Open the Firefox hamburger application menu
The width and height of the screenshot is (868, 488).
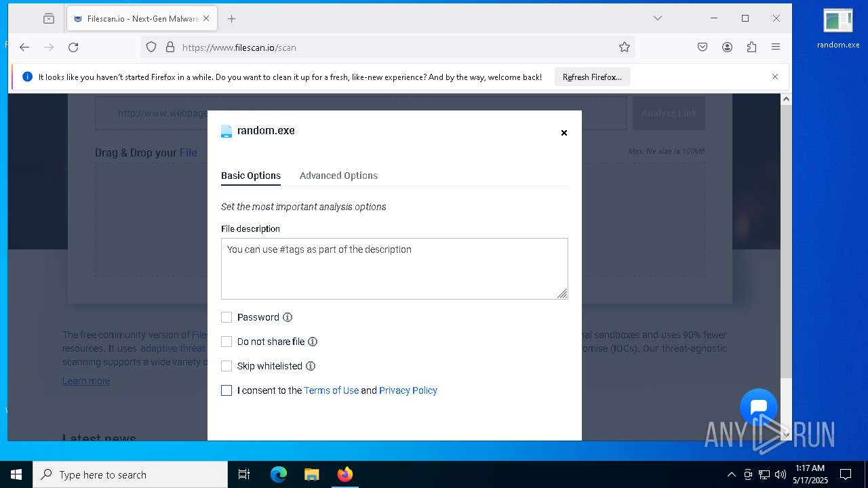pyautogui.click(x=776, y=47)
